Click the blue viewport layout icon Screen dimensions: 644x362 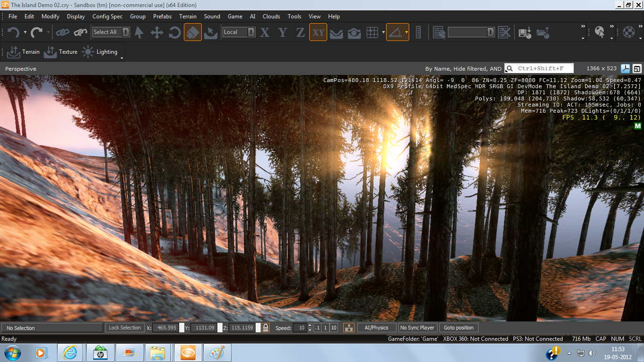pos(626,68)
